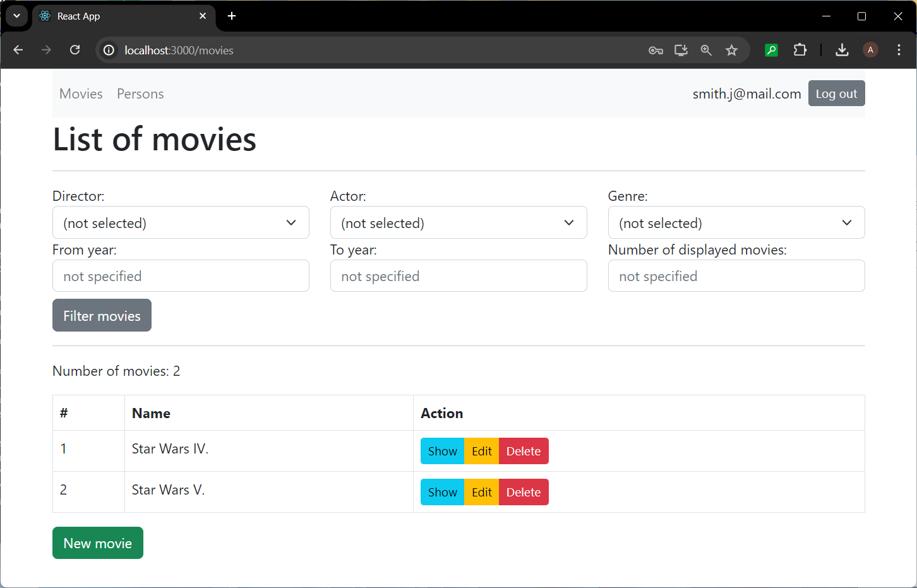
Task: Click the Log out button
Action: [836, 93]
